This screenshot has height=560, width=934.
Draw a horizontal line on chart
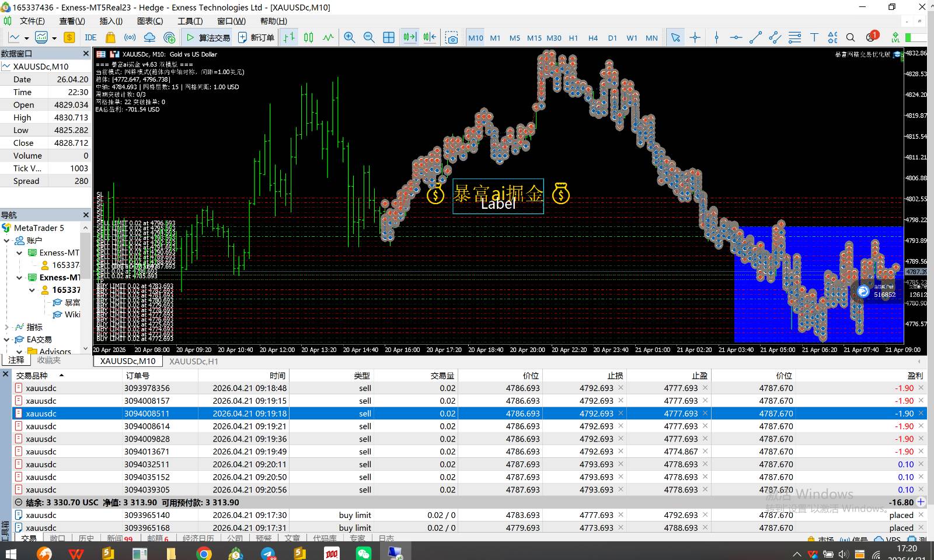(736, 37)
